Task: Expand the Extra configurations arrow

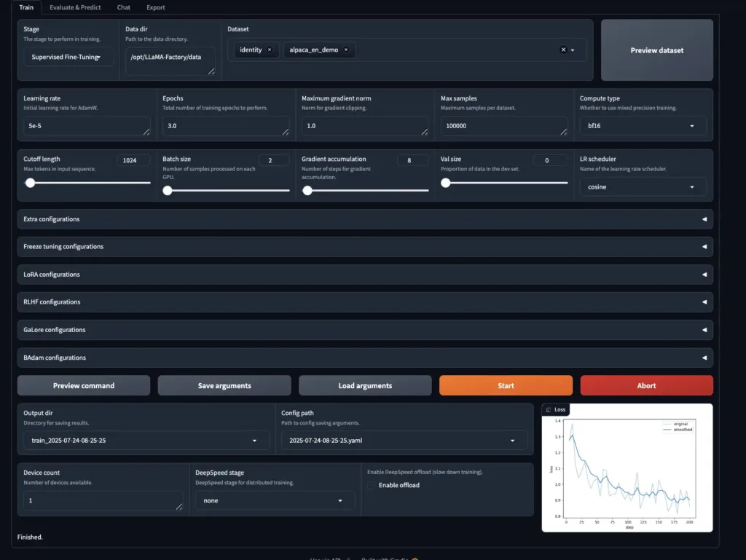Action: (704, 219)
